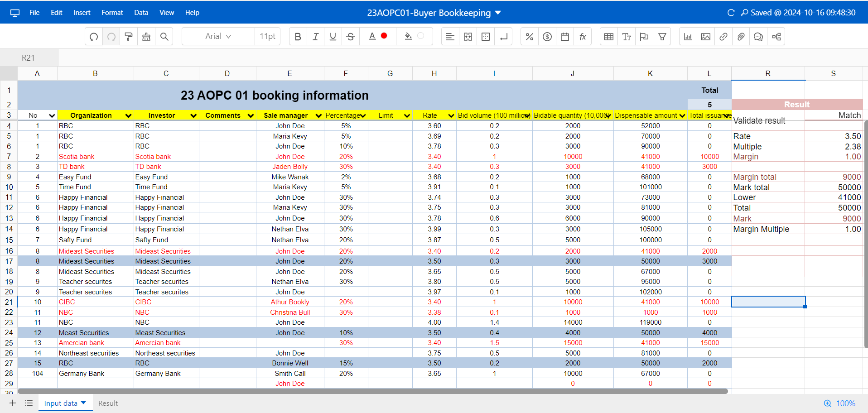Toggle bold formatting

click(298, 37)
